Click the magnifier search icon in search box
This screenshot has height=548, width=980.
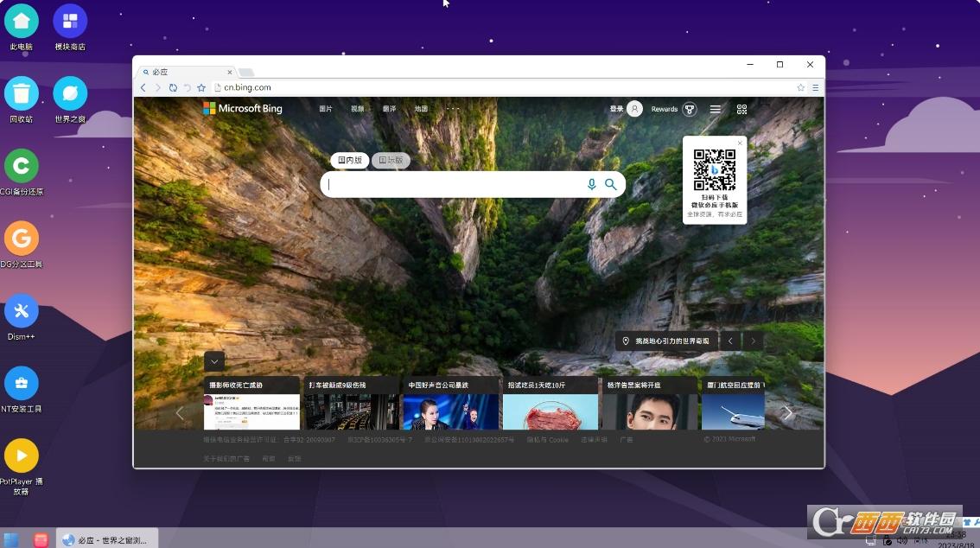pyautogui.click(x=611, y=184)
